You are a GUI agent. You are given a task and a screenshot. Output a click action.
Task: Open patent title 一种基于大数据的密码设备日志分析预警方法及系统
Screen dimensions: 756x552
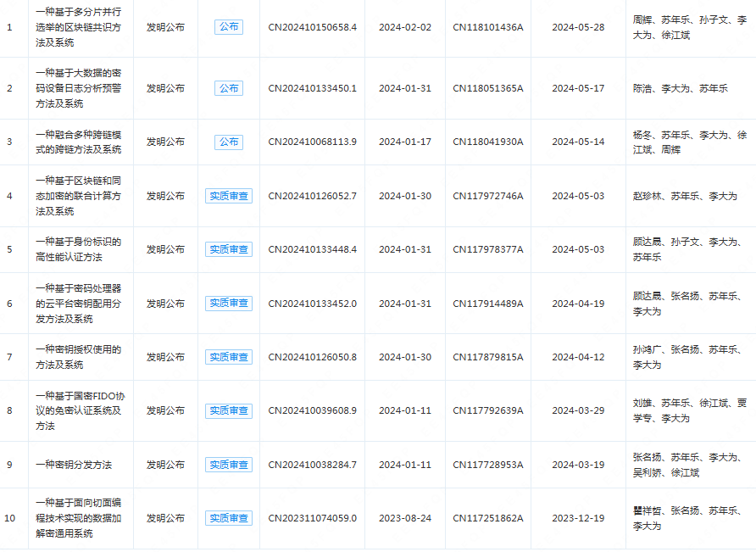coord(78,88)
